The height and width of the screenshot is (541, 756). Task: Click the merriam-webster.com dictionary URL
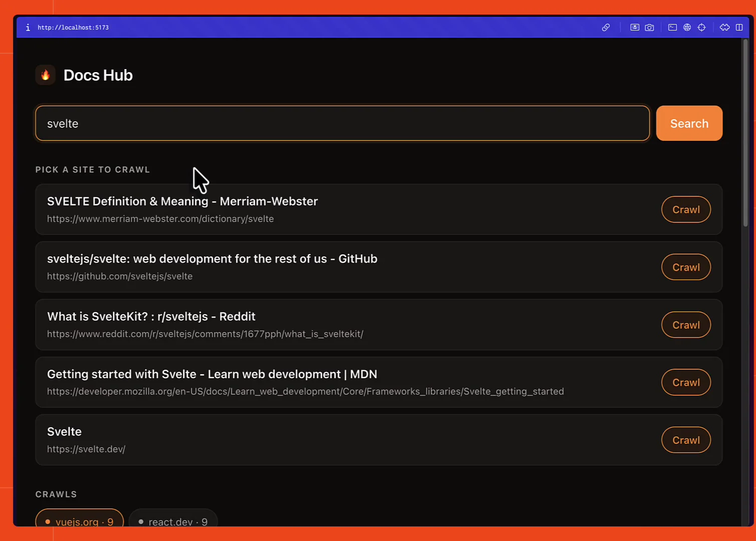tap(160, 219)
